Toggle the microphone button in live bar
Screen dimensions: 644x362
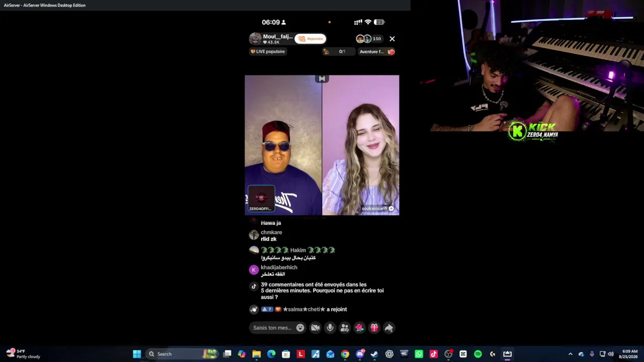(330, 328)
